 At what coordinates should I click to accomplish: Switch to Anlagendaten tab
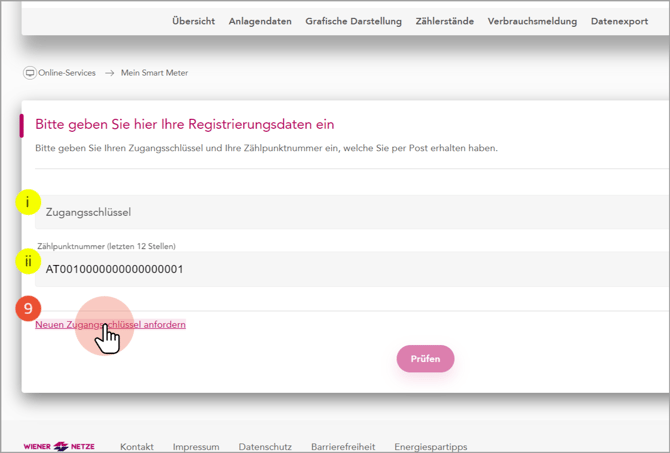point(260,21)
